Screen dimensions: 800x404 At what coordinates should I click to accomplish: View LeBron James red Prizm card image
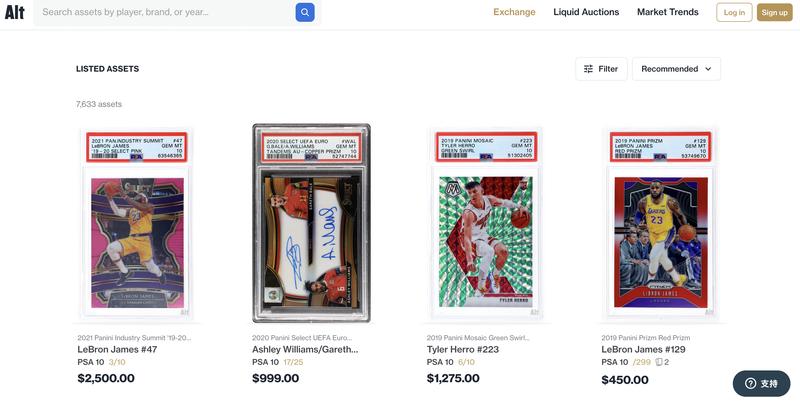(660, 224)
